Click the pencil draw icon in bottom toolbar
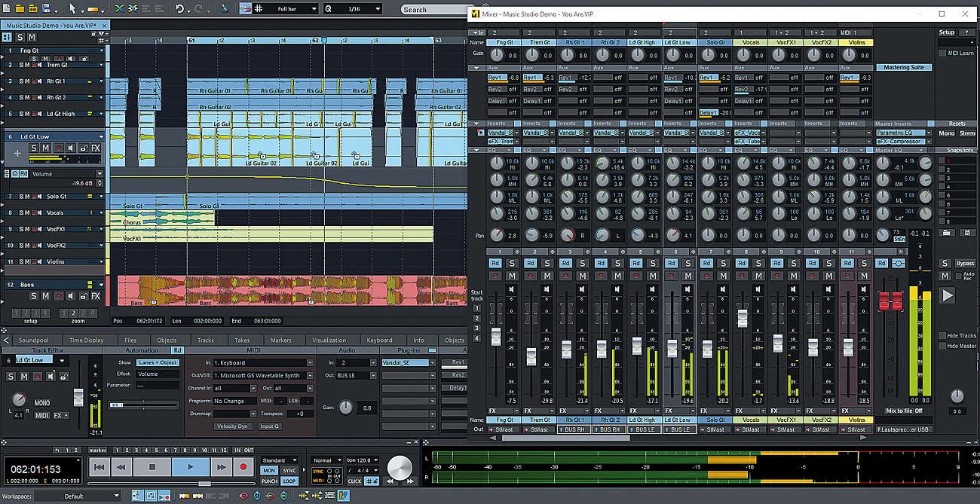The height and width of the screenshot is (504, 980). click(x=343, y=495)
